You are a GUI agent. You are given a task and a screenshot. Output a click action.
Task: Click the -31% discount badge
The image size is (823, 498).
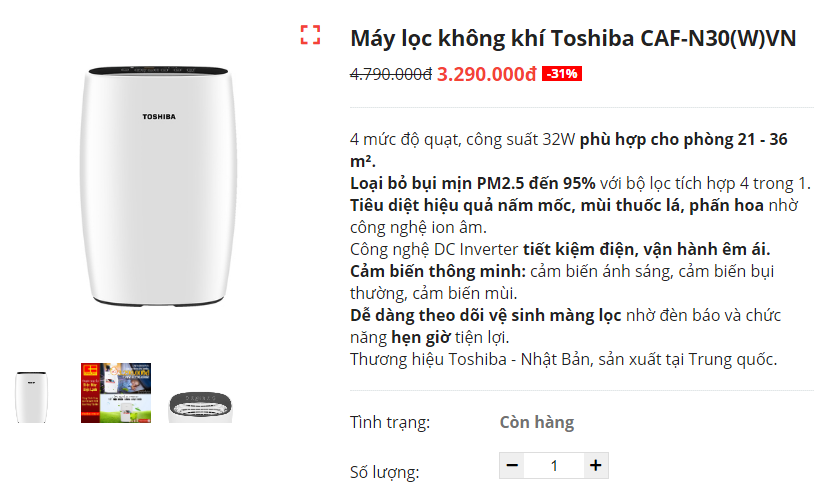tap(561, 74)
